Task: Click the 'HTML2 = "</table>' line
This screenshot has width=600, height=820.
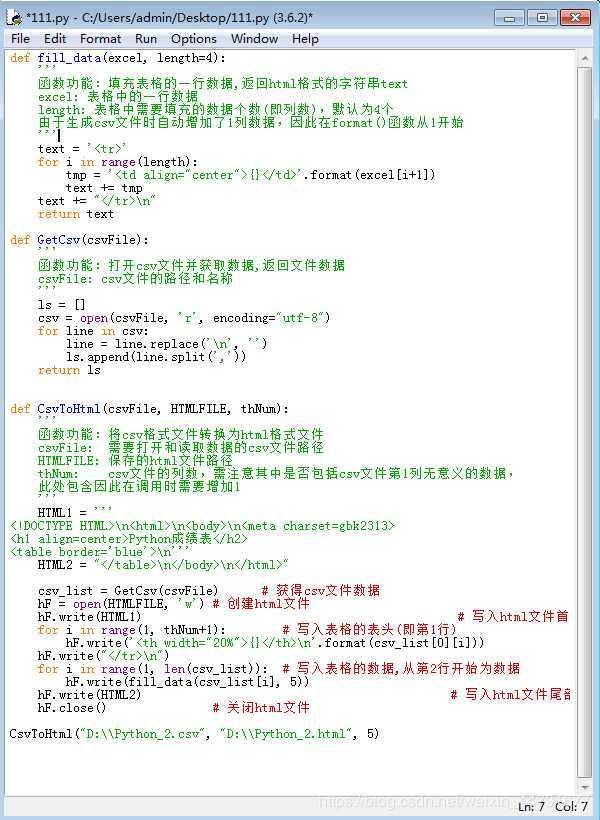Action: coord(163,565)
